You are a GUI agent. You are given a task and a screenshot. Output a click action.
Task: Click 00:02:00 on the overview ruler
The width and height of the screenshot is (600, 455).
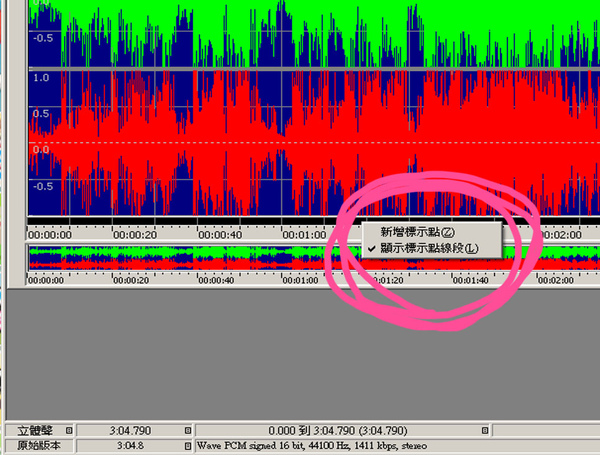[x=556, y=280]
